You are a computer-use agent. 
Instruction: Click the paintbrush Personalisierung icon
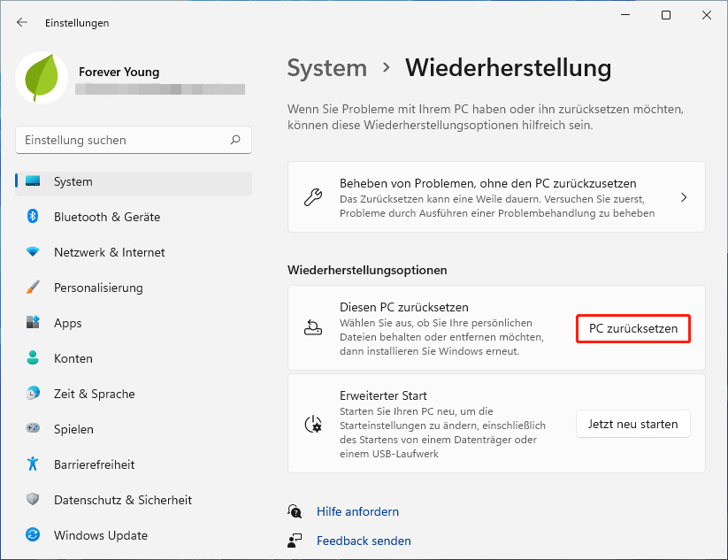(33, 287)
